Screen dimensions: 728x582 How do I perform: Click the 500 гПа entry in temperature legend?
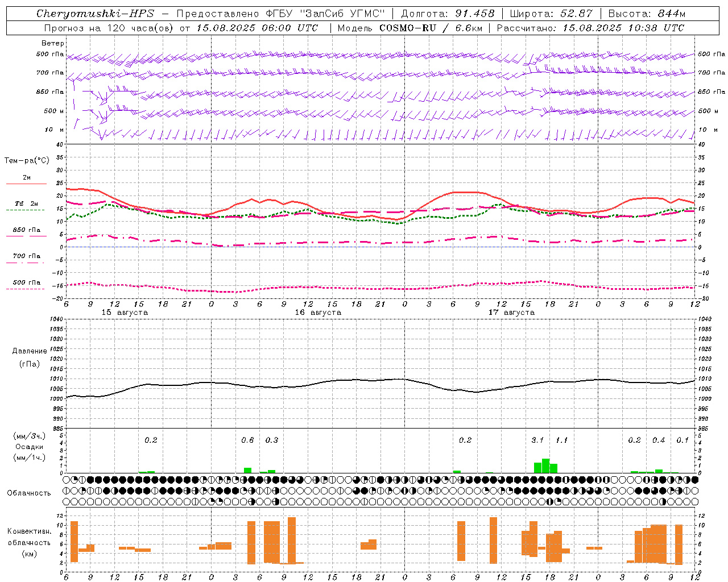click(27, 282)
